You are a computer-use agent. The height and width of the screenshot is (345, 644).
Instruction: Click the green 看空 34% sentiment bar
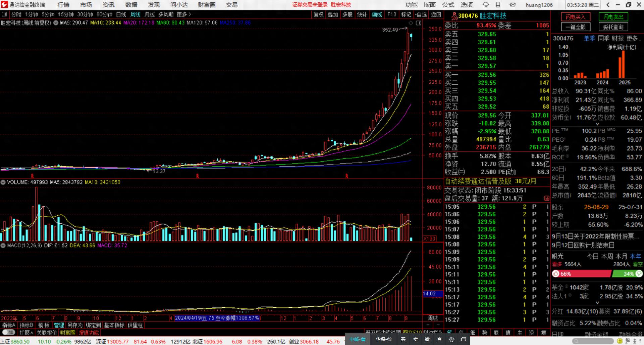627,274
